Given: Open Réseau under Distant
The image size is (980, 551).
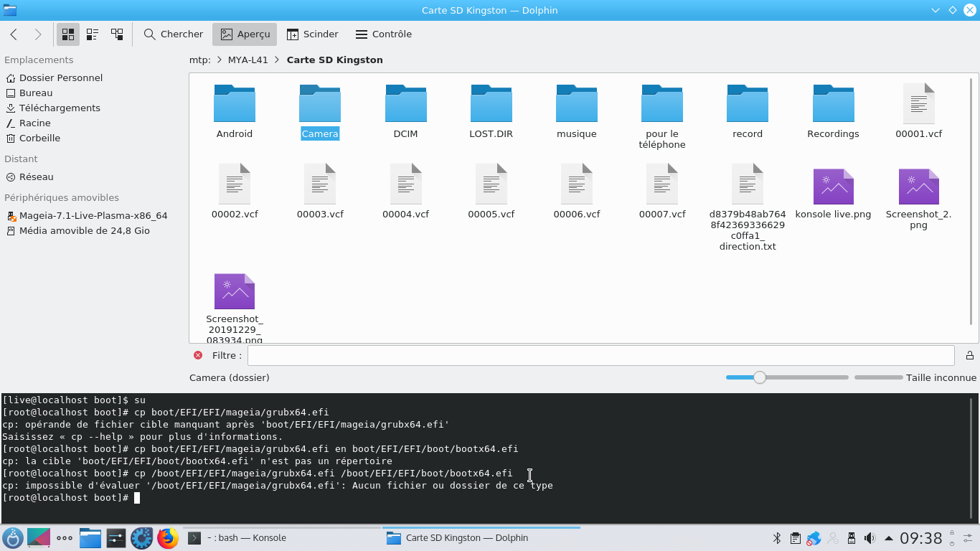Looking at the screenshot, I should pos(30,176).
